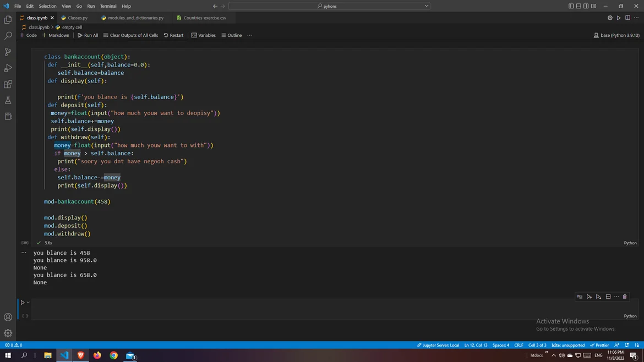Screen dimensions: 644x362
Task: Open the Extensions view
Action: point(8,84)
